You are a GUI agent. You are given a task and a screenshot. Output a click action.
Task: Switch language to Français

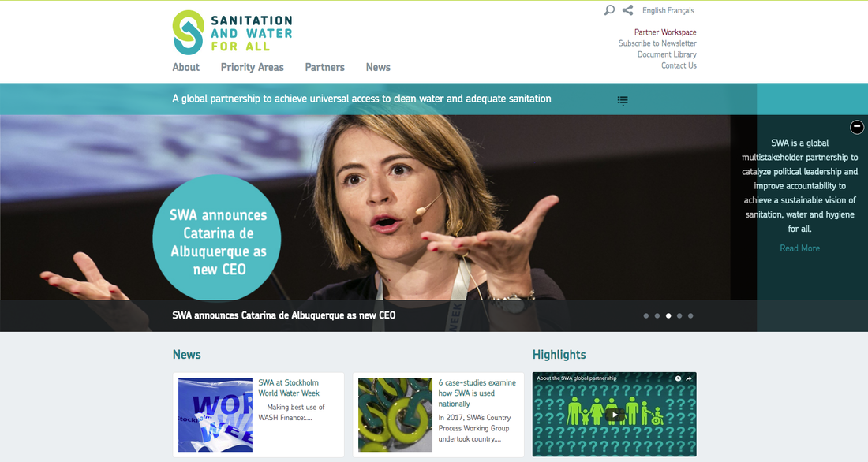click(681, 11)
